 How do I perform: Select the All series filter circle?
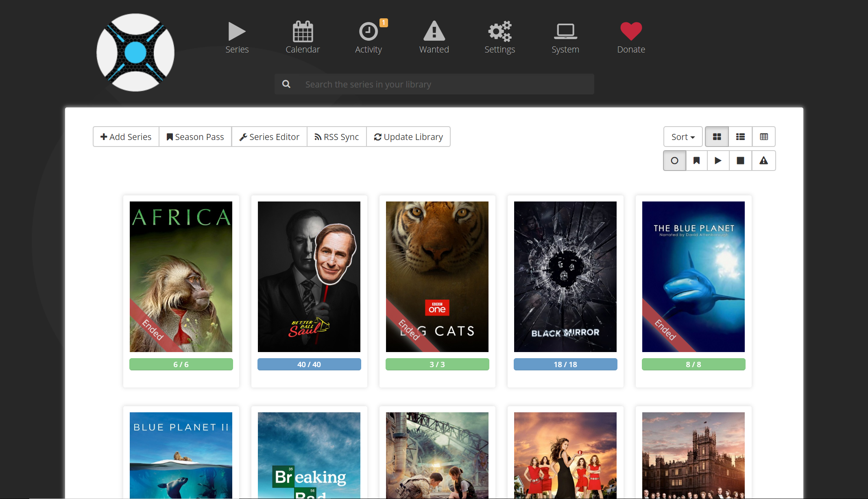675,161
